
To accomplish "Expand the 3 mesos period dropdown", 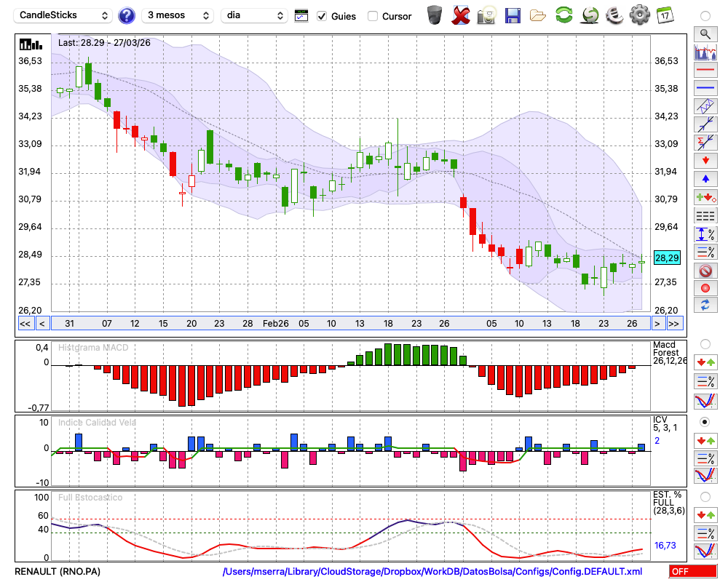I will [x=178, y=15].
